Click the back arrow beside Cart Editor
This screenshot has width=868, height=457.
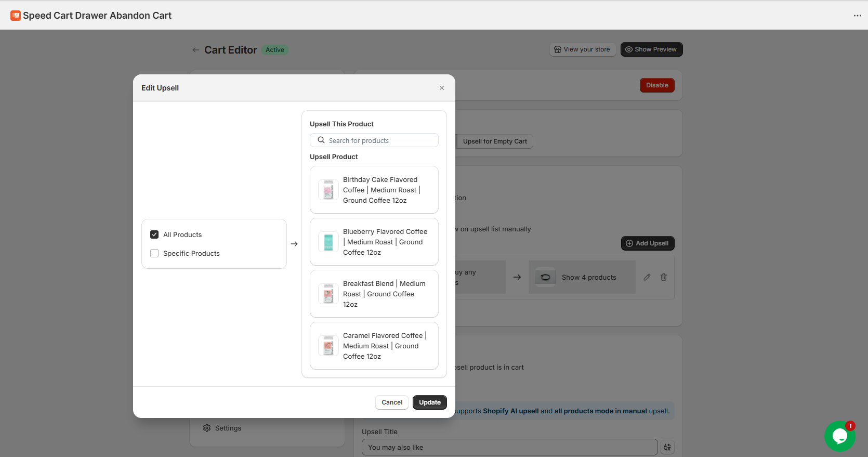pos(195,50)
